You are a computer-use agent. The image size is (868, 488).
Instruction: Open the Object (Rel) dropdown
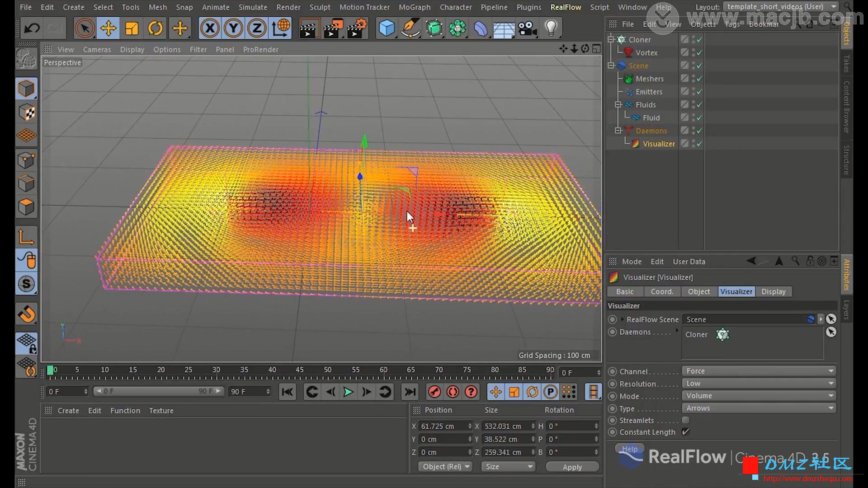445,467
